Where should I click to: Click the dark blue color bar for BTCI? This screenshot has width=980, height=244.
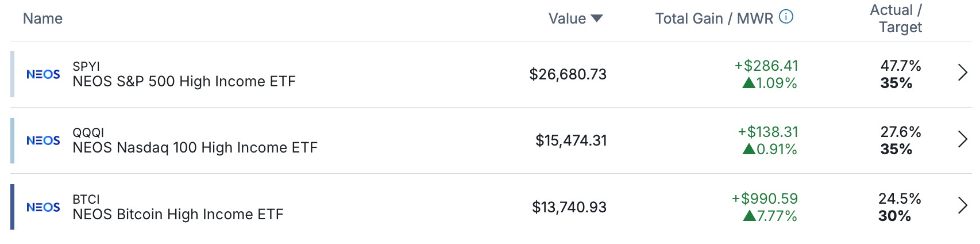coord(12,207)
